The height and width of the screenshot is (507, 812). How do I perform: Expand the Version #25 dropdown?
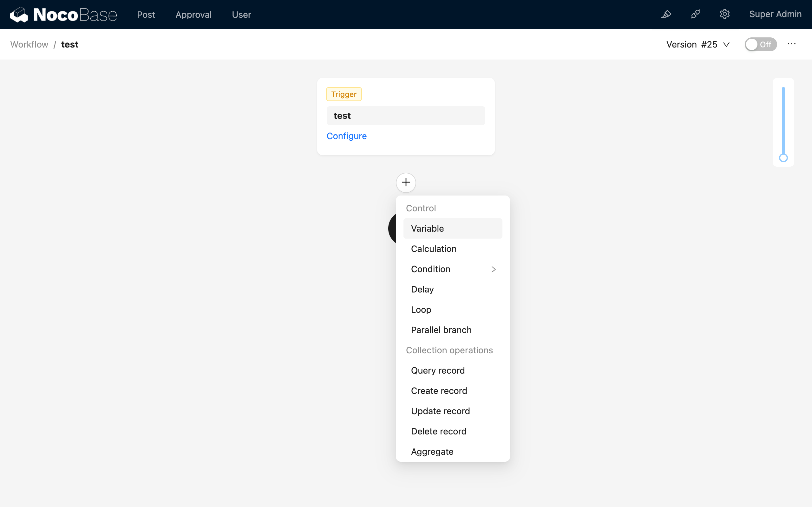pyautogui.click(x=698, y=44)
